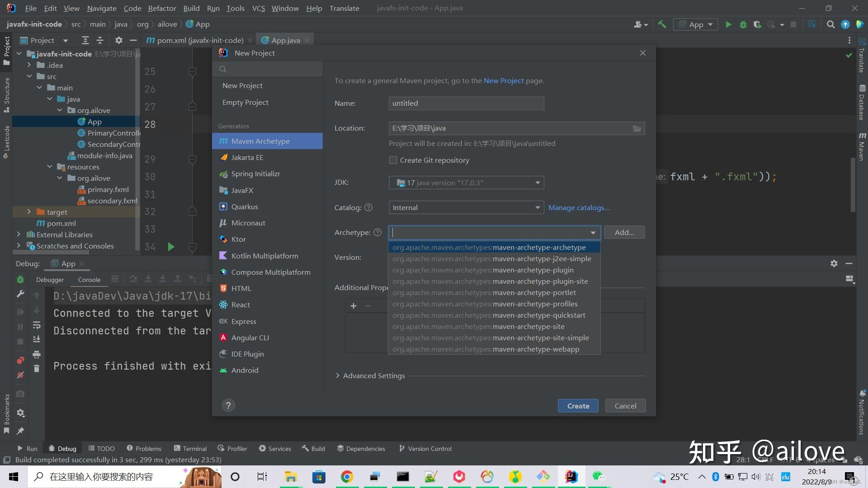Open debug panel settings gear icon
This screenshot has width=868, height=488.
(834, 263)
